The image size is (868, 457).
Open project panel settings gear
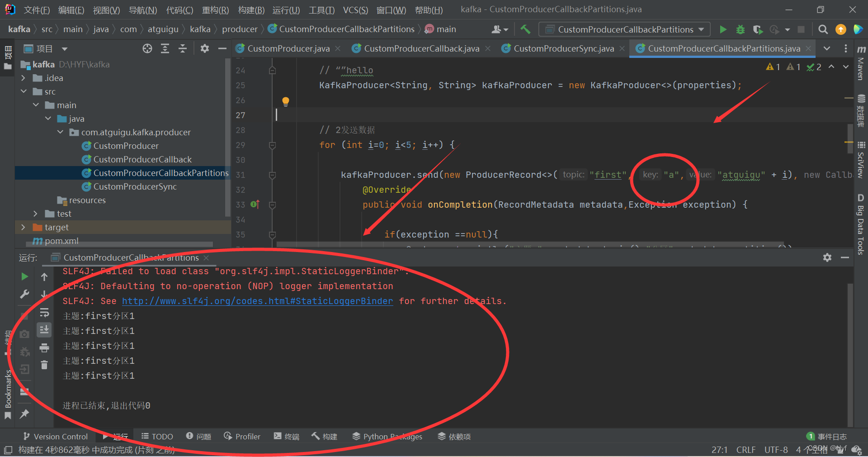point(205,48)
